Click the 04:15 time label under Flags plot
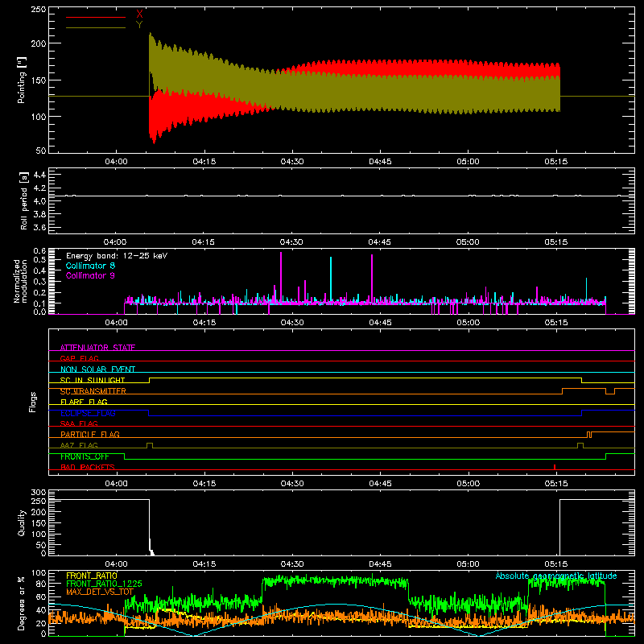Image resolution: width=644 pixels, height=644 pixels. [x=204, y=484]
